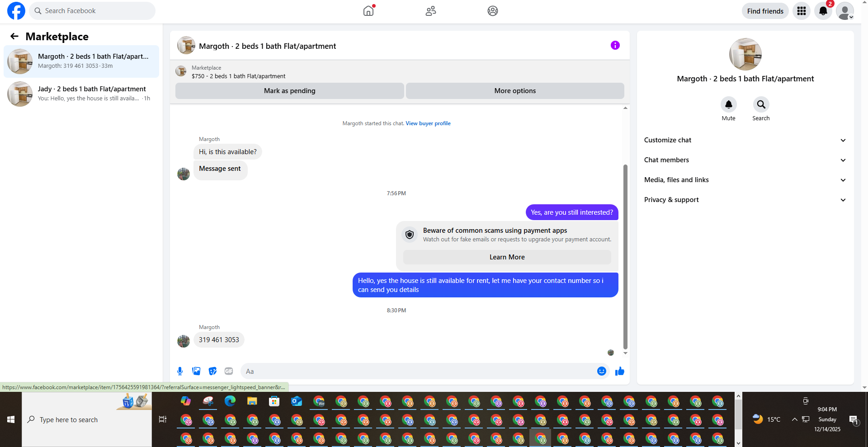Click the Aa message input field
The width and height of the screenshot is (868, 447).
pos(418,371)
